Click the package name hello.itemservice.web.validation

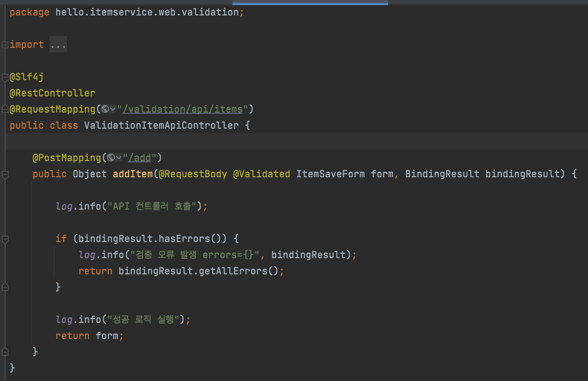[147, 12]
